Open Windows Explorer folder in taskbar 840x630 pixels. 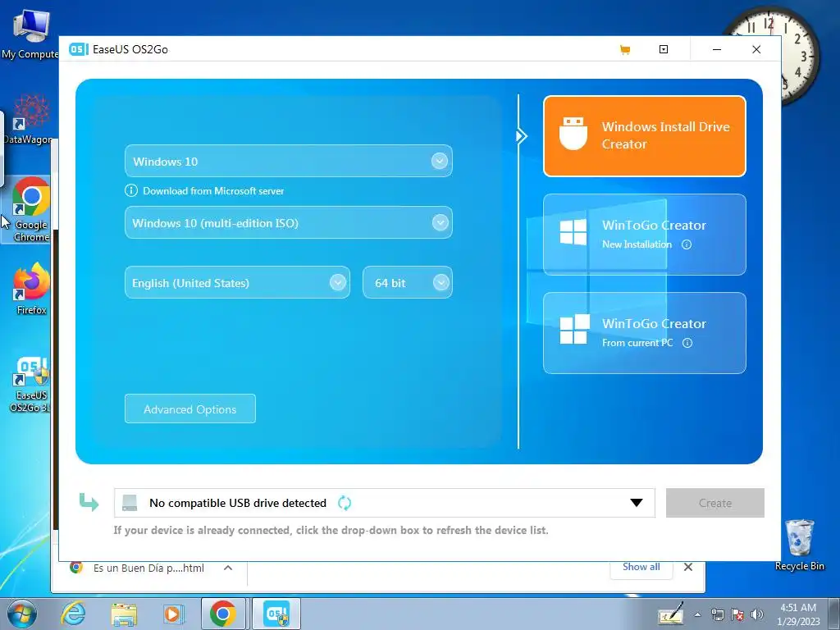click(124, 614)
